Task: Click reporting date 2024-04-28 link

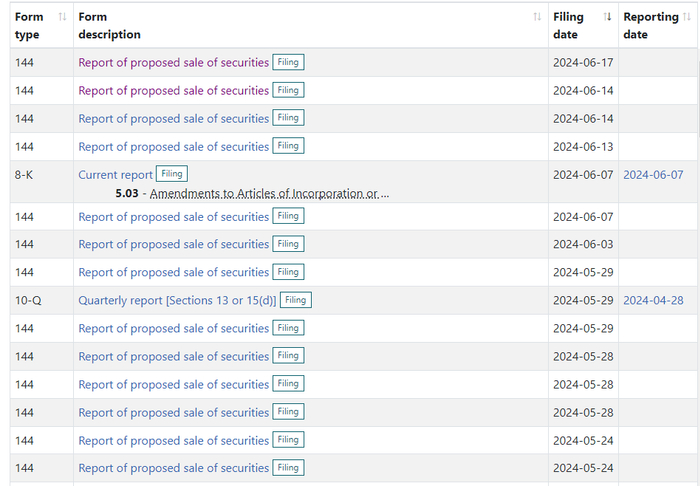Action: (653, 300)
